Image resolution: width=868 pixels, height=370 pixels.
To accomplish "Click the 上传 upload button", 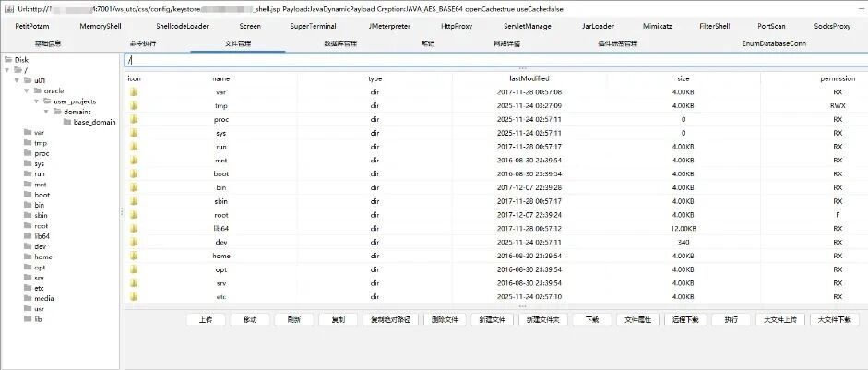I will pyautogui.click(x=206, y=319).
